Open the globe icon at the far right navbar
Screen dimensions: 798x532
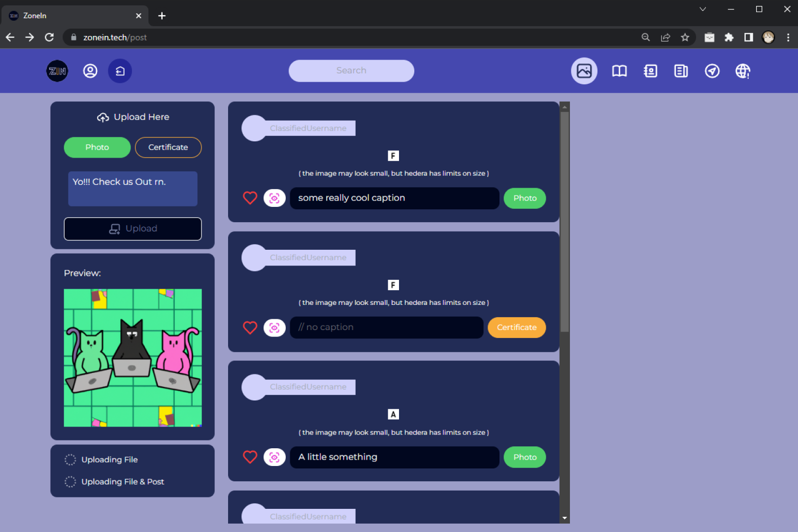pyautogui.click(x=743, y=70)
